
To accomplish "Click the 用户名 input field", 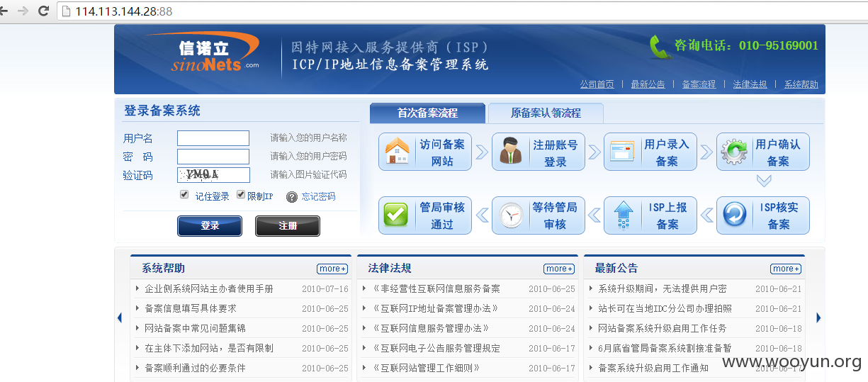I will pos(213,138).
